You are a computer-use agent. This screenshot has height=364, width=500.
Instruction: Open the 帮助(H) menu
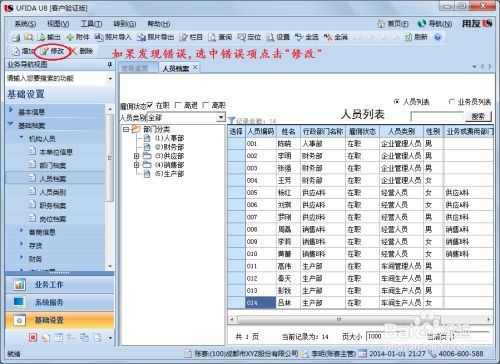pos(159,24)
